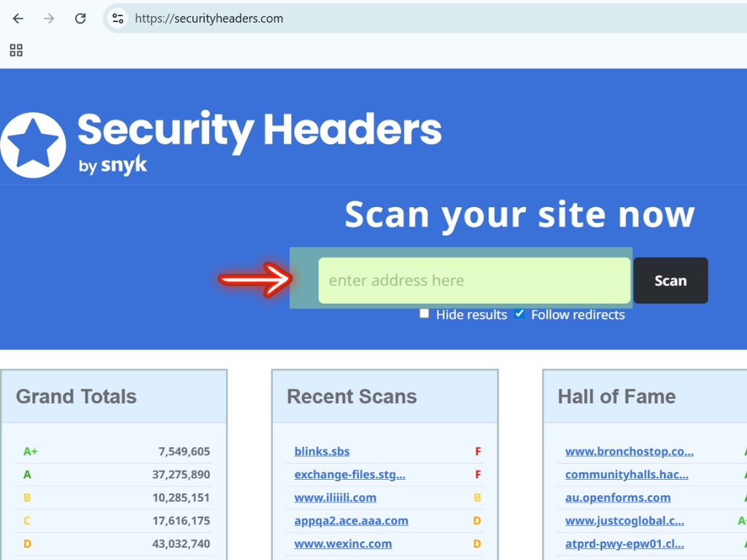747x560 pixels.
Task: Click the browser forward arrow button
Action: (x=49, y=19)
